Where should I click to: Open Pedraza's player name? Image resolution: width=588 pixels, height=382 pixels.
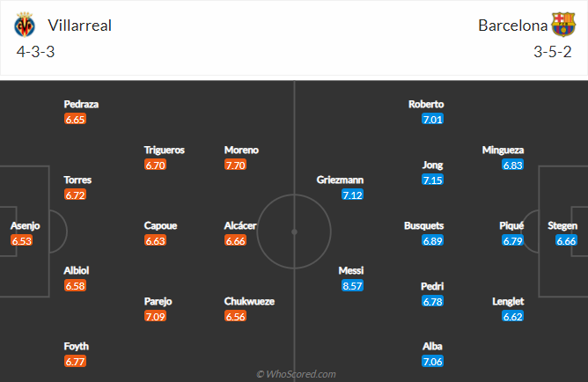[81, 104]
